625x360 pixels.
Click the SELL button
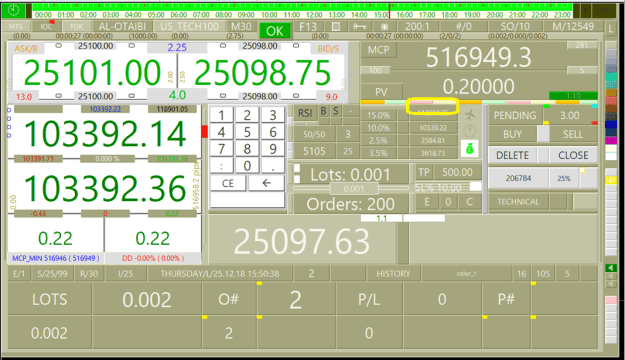click(x=573, y=134)
